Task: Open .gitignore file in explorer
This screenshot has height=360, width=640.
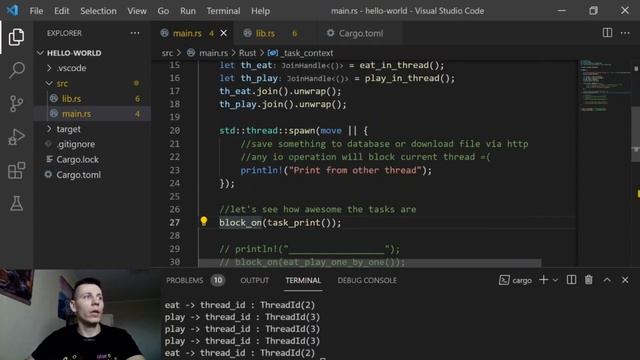Action: pyautogui.click(x=76, y=144)
